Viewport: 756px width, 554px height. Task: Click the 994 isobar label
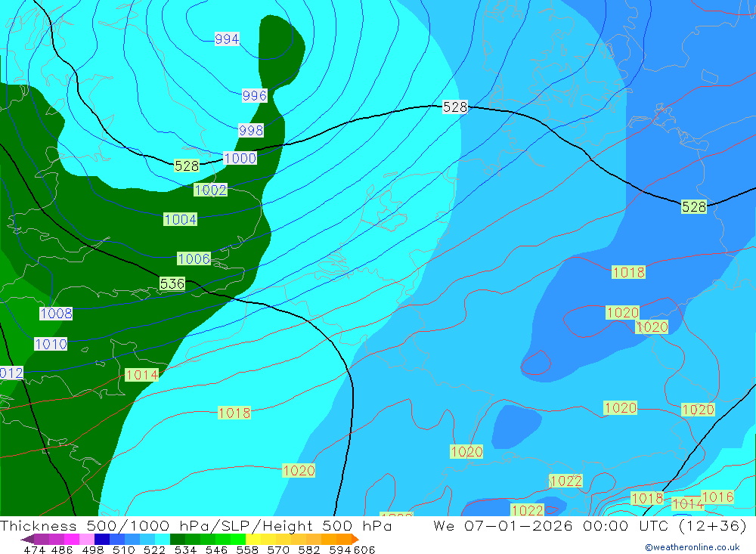coord(227,39)
